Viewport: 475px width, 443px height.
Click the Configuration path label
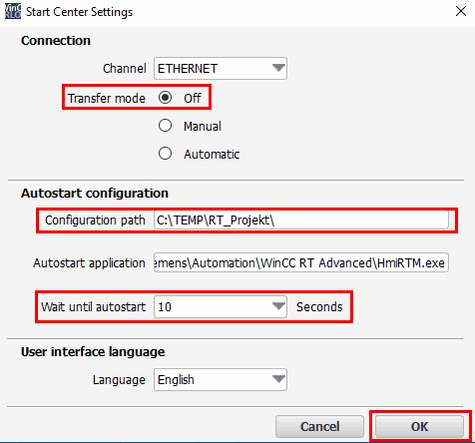pyautogui.click(x=95, y=220)
